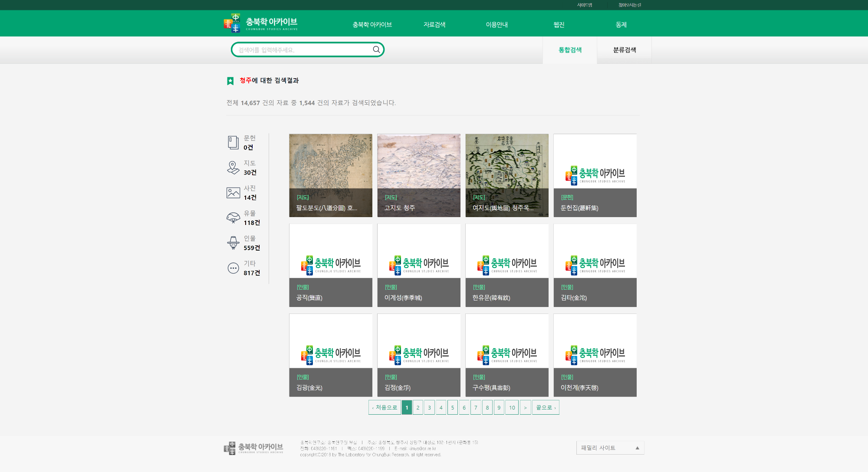Open the 팔도분도 map thumbnail
Viewport: 868px width, 472px height.
(x=330, y=175)
